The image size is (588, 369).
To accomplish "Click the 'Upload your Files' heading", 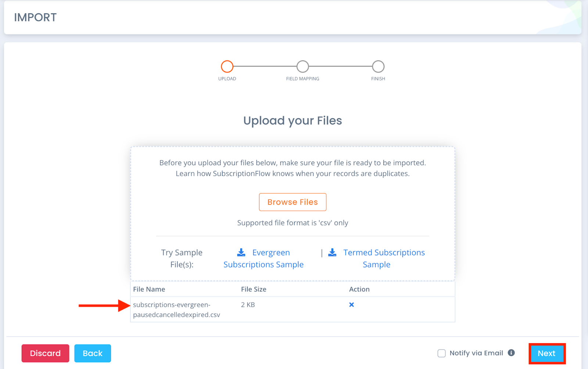I will [293, 120].
